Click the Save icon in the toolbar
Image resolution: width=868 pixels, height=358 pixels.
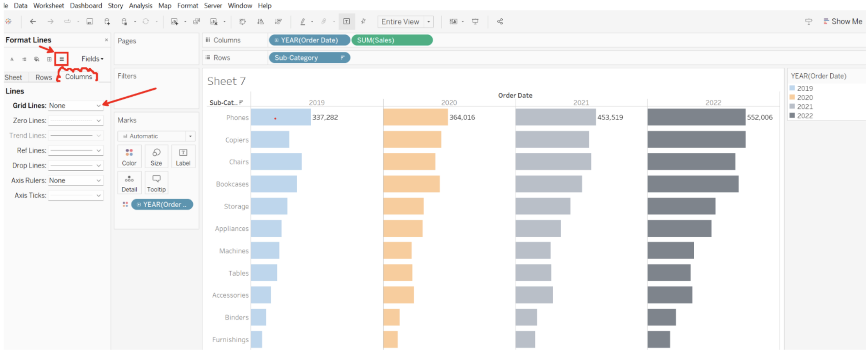point(89,22)
